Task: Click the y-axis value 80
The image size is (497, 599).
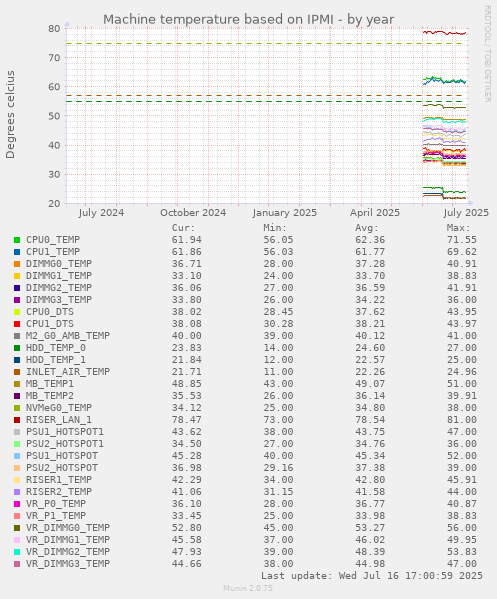Action: pyautogui.click(x=54, y=29)
